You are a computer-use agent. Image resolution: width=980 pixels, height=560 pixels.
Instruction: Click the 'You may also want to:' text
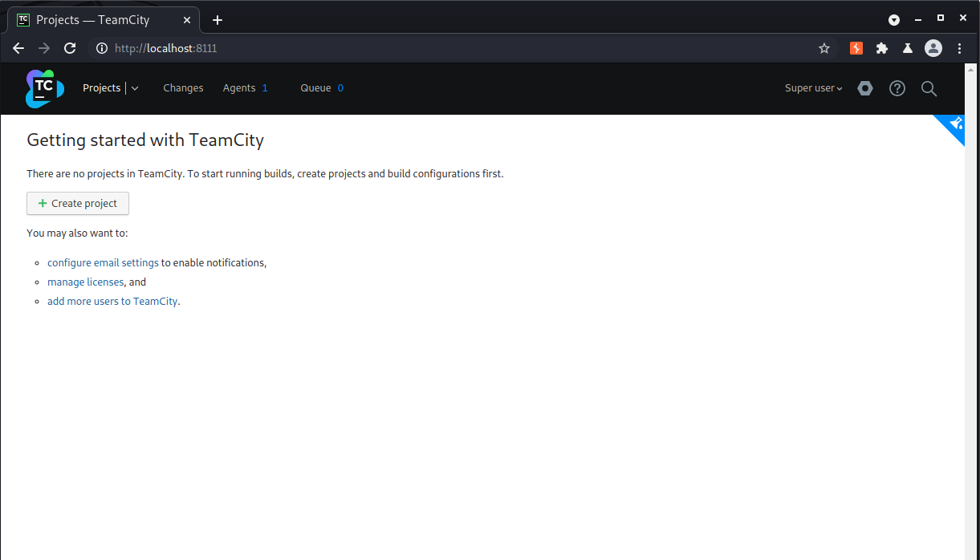77,233
